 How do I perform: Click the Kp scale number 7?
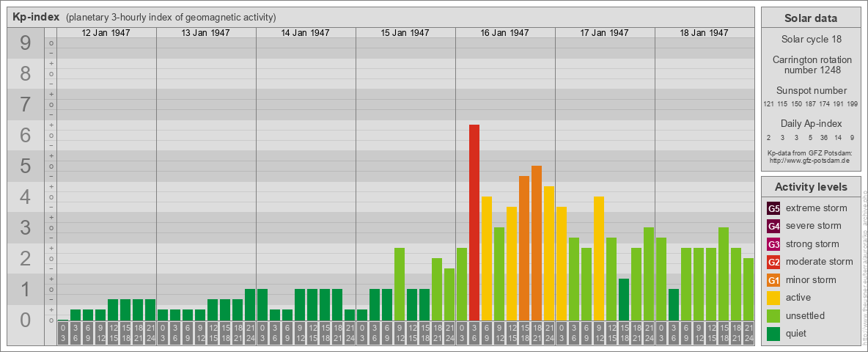click(26, 104)
